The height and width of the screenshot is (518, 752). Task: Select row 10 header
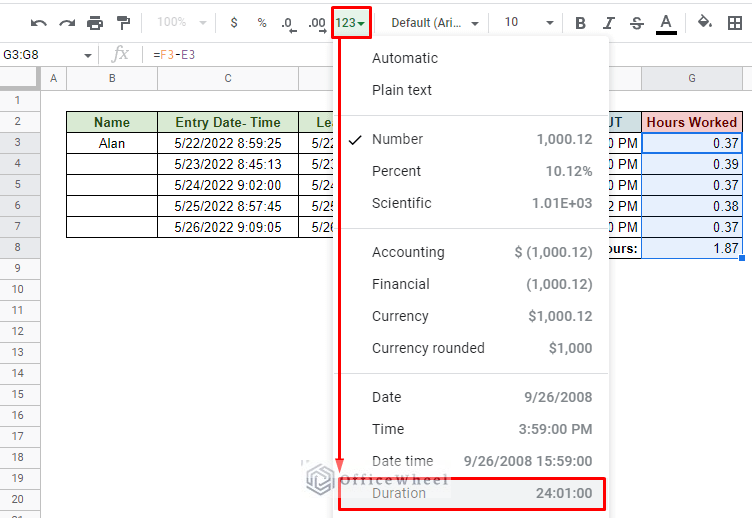(x=18, y=289)
